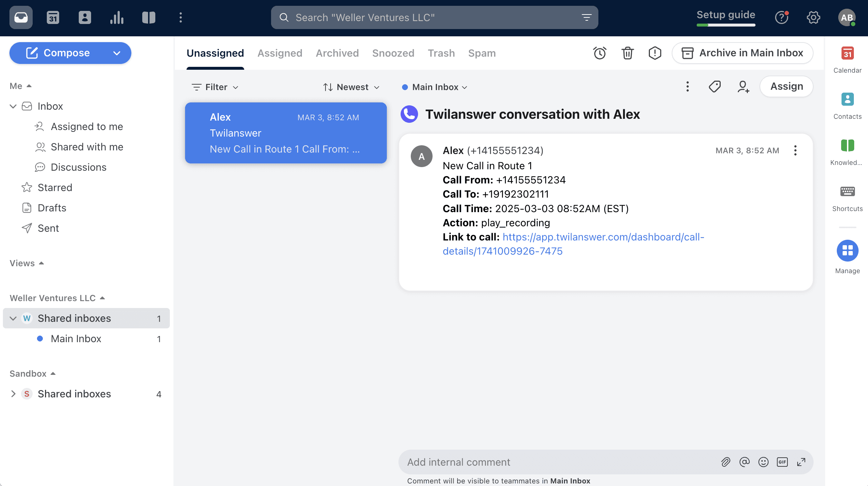Click the snooze clock icon
The width and height of the screenshot is (868, 486).
[599, 53]
